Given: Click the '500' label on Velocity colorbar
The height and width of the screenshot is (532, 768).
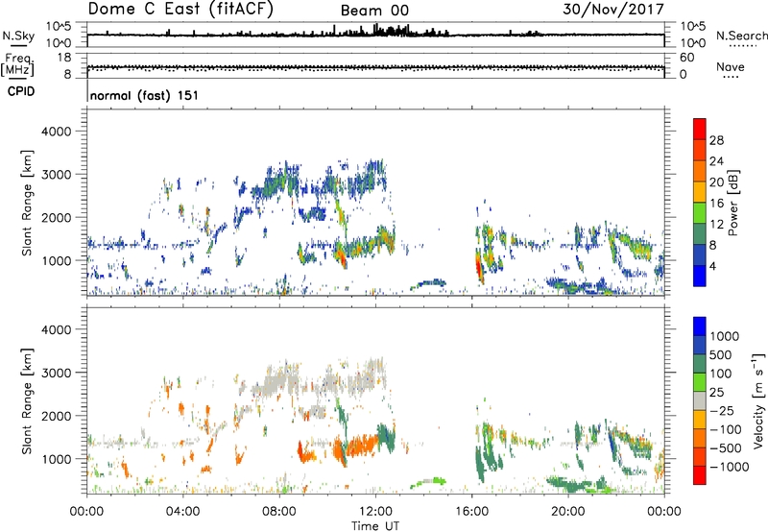Looking at the screenshot, I should coord(721,354).
